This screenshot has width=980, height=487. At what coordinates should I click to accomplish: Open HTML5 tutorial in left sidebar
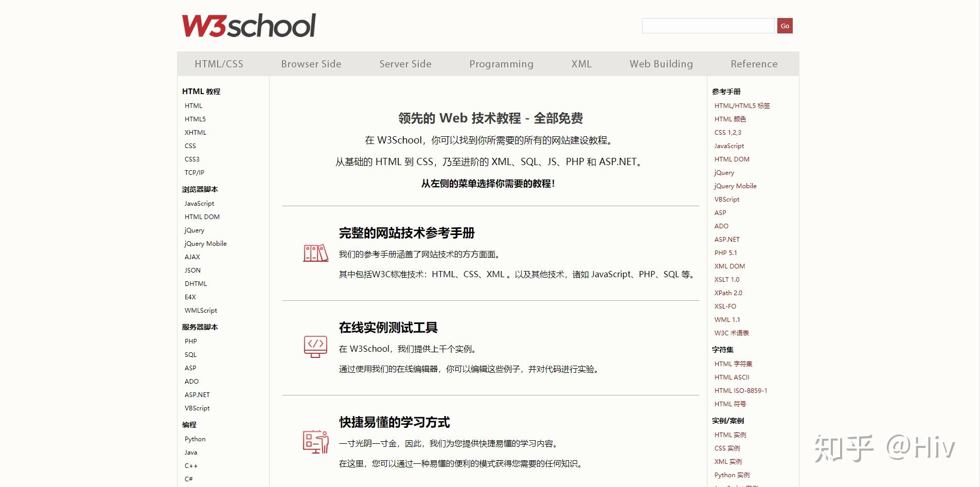tap(195, 119)
